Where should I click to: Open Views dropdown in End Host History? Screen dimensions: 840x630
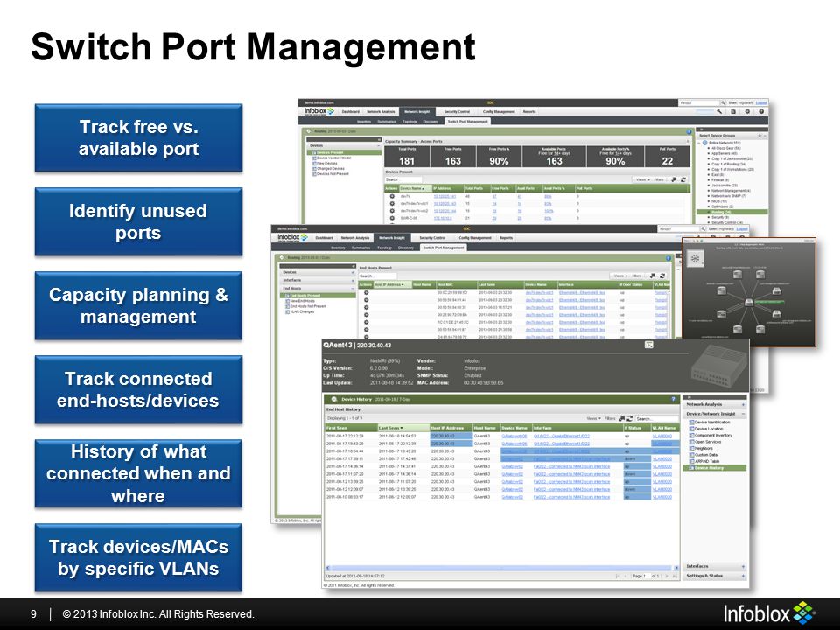593,418
